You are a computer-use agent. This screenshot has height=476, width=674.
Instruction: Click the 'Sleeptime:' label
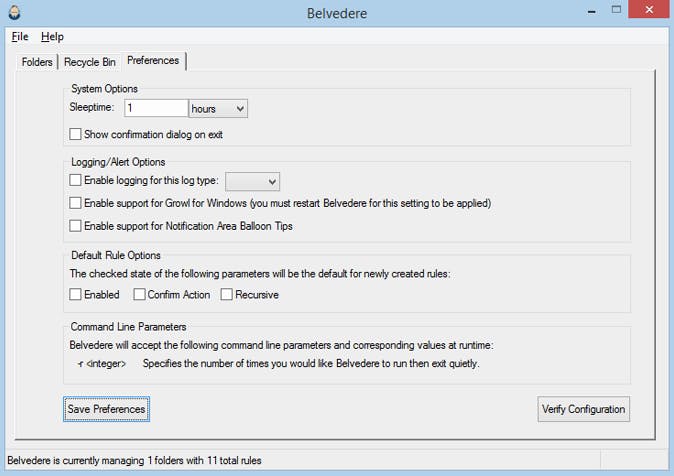click(92, 107)
